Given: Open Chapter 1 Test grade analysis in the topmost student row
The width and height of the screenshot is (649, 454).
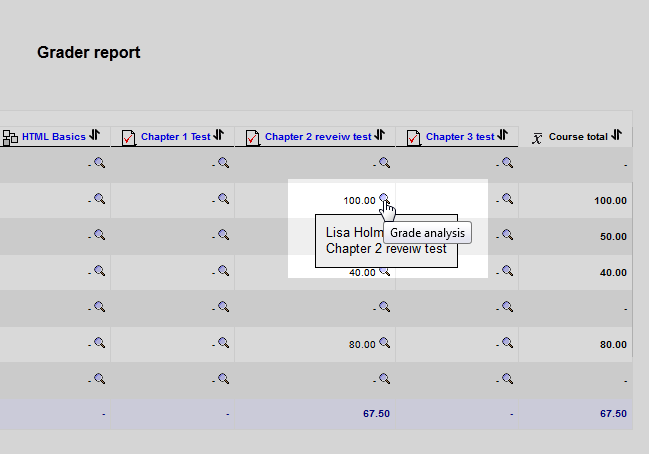Looking at the screenshot, I should (x=224, y=163).
